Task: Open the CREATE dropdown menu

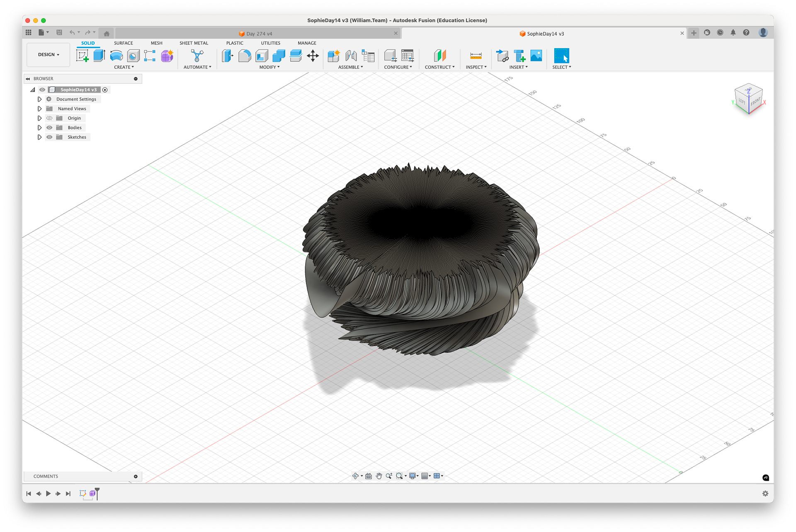Action: pyautogui.click(x=124, y=67)
